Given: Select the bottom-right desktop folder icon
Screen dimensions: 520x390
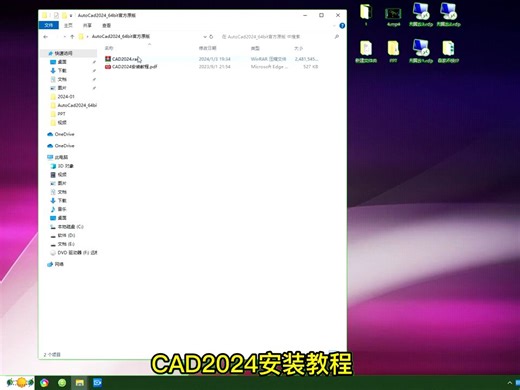Looking at the screenshot, I should coord(449,52).
